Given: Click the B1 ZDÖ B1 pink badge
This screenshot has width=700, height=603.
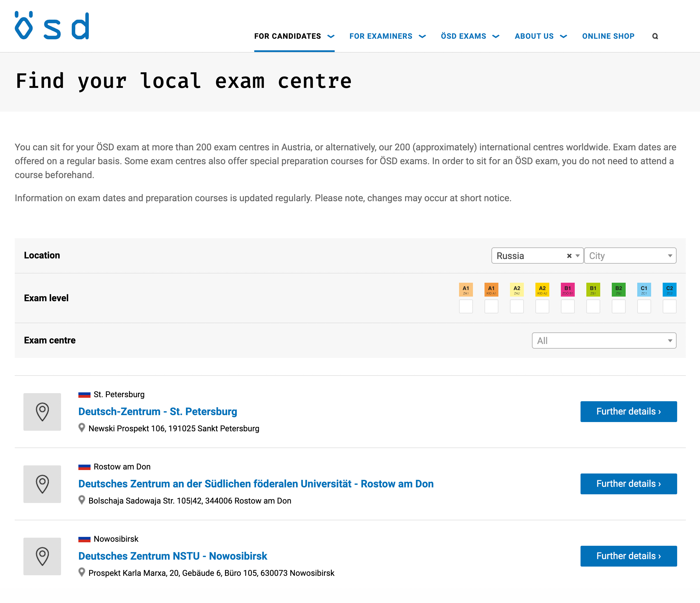Looking at the screenshot, I should pos(568,289).
